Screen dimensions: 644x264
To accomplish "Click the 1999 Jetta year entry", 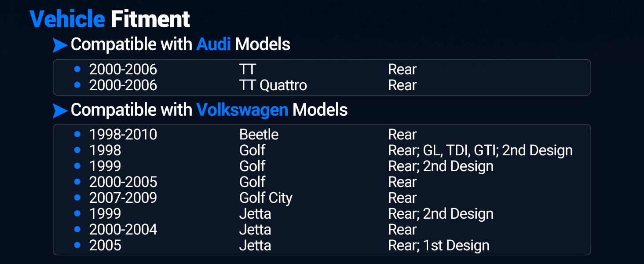I will pyautogui.click(x=105, y=213).
